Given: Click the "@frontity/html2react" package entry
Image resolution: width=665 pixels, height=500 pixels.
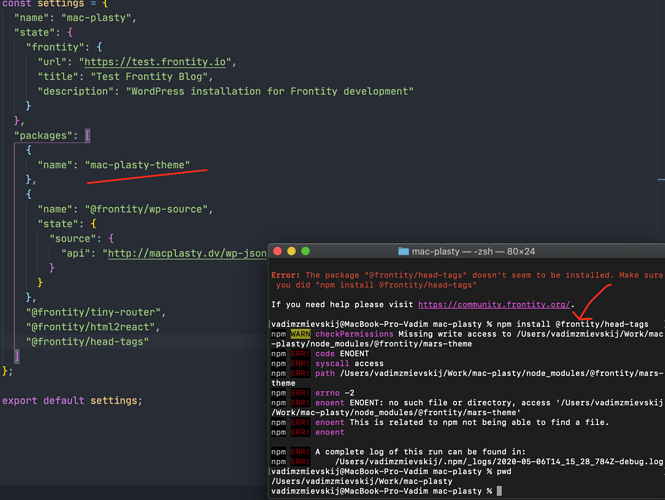Looking at the screenshot, I should (x=86, y=327).
